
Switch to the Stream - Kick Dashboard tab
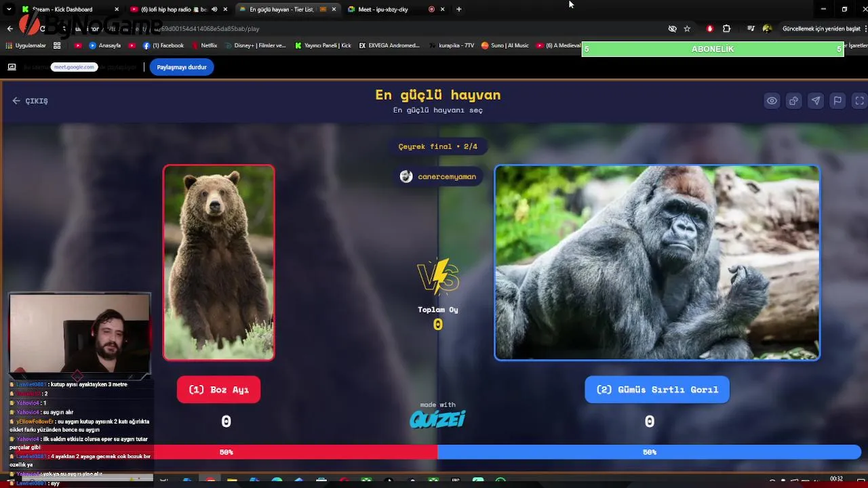(70, 9)
